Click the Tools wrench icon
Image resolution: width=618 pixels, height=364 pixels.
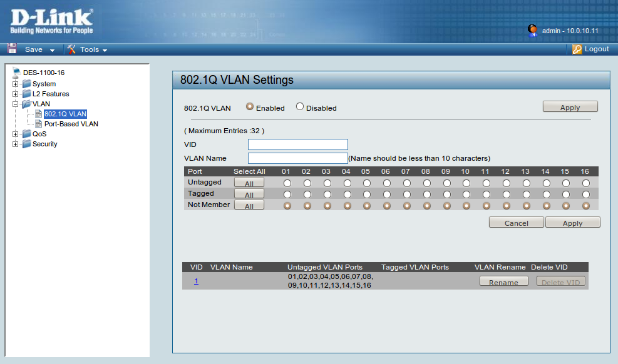(71, 49)
